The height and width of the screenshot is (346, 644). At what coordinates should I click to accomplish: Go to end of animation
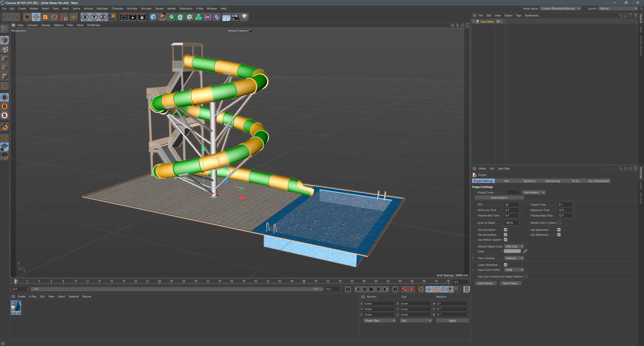coord(395,289)
